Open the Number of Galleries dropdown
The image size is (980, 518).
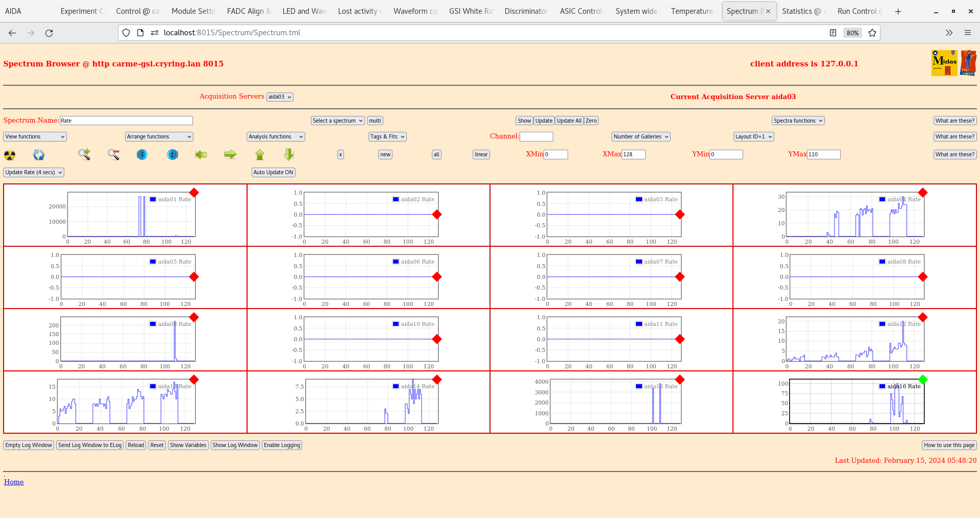pos(641,137)
